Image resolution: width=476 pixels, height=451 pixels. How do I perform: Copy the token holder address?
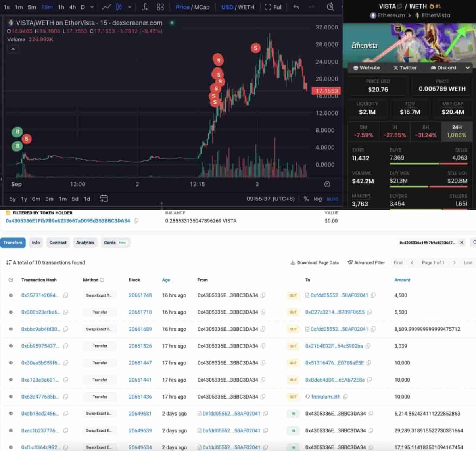coord(136,221)
